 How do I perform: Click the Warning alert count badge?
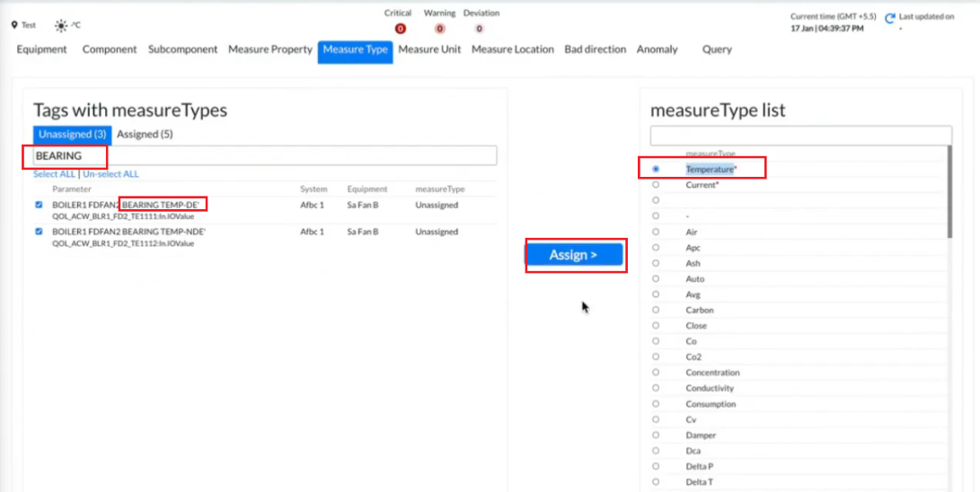coord(439,29)
